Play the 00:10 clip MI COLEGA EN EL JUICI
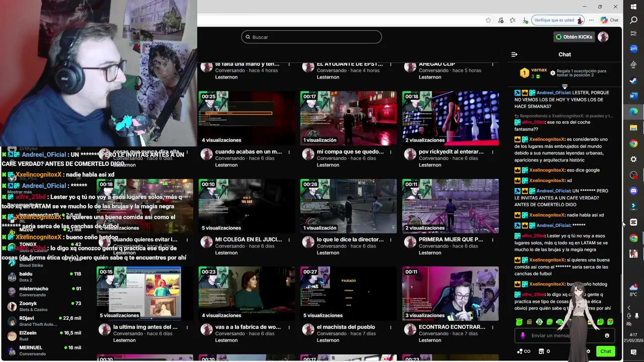The height and width of the screenshot is (362, 644). (247, 206)
